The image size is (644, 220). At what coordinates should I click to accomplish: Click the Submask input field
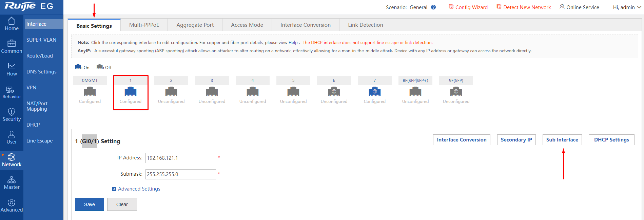[x=181, y=174]
